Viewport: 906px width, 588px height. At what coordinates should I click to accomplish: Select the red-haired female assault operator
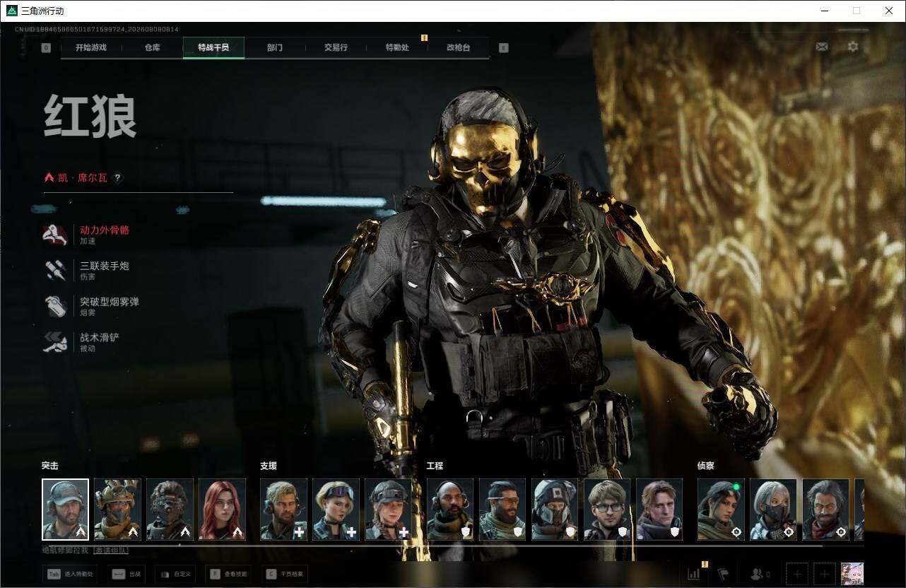(222, 510)
